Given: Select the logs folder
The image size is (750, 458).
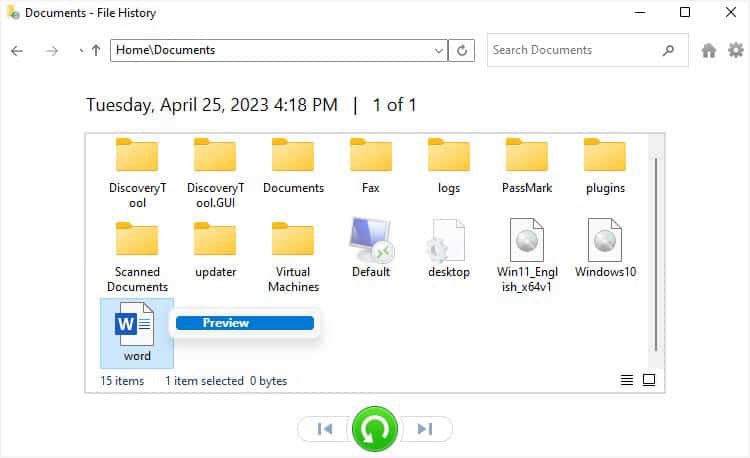Looking at the screenshot, I should click(449, 166).
